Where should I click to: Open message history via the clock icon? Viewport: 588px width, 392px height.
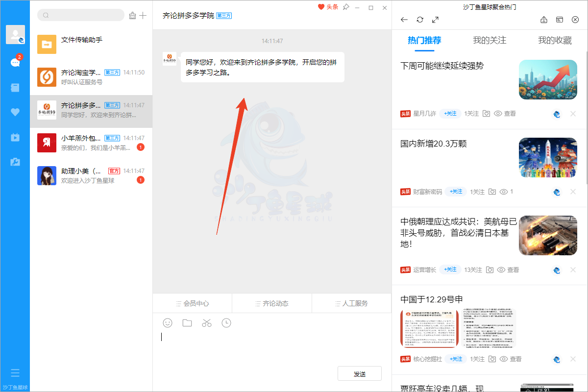[226, 323]
